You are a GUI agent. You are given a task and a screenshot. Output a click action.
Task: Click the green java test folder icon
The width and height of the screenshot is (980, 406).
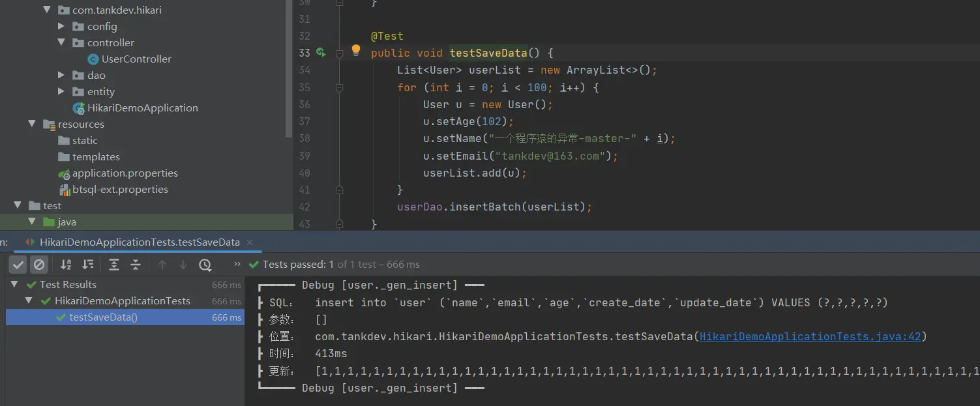(49, 222)
